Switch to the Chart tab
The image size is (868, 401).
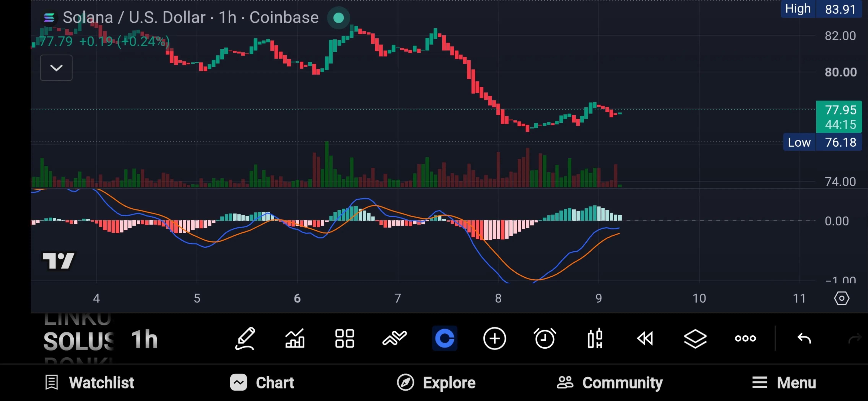[x=262, y=382]
